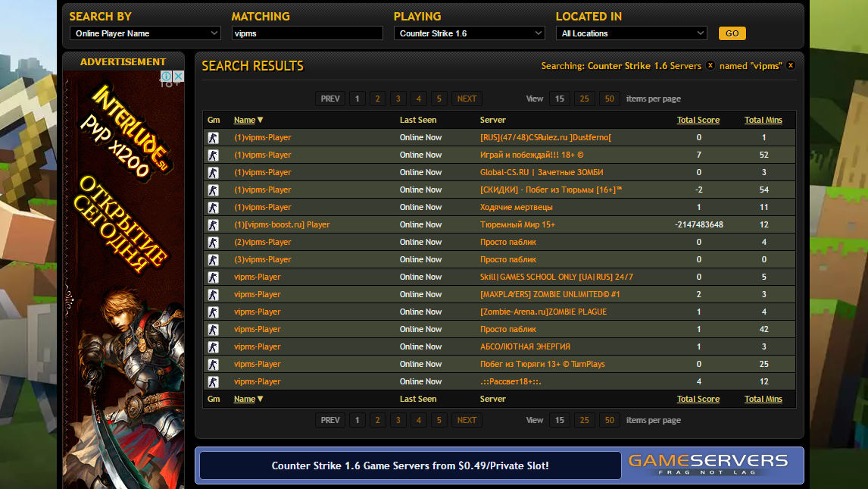Click game icon in Global-CS.RU row

(x=213, y=173)
